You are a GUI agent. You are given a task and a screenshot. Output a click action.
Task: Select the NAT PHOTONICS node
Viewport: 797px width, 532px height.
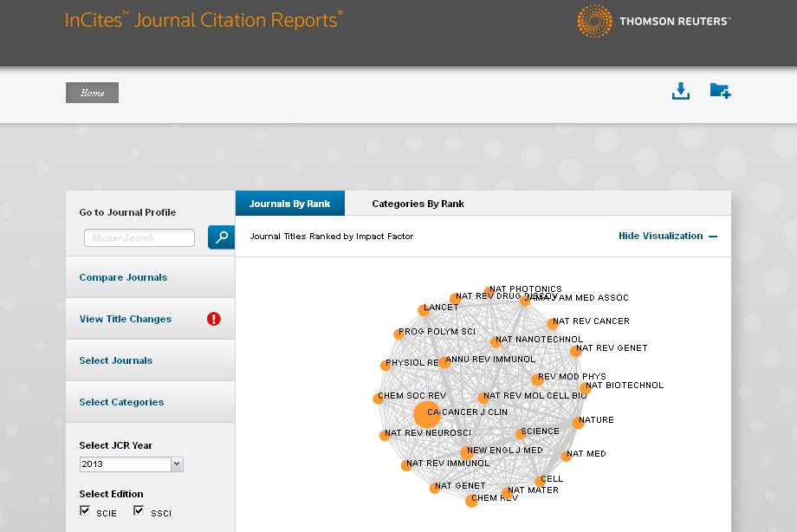489,291
